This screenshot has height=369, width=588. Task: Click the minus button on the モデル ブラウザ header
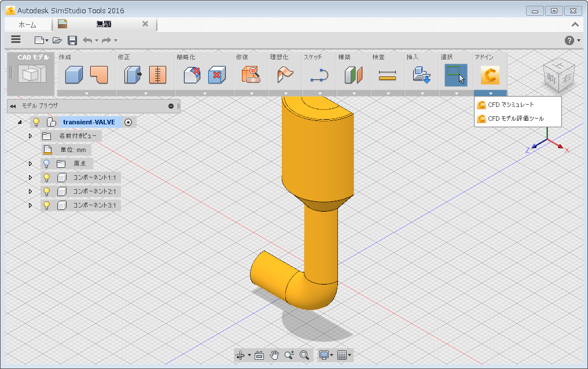click(x=171, y=106)
